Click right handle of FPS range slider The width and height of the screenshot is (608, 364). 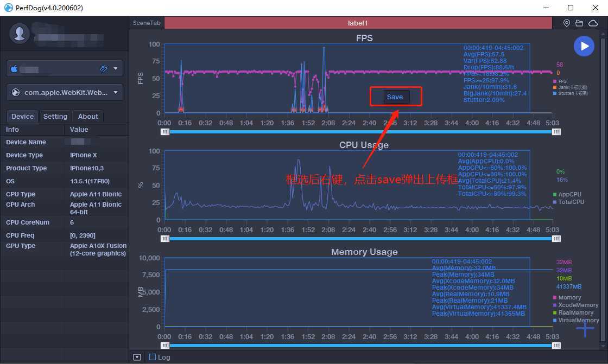pos(556,132)
